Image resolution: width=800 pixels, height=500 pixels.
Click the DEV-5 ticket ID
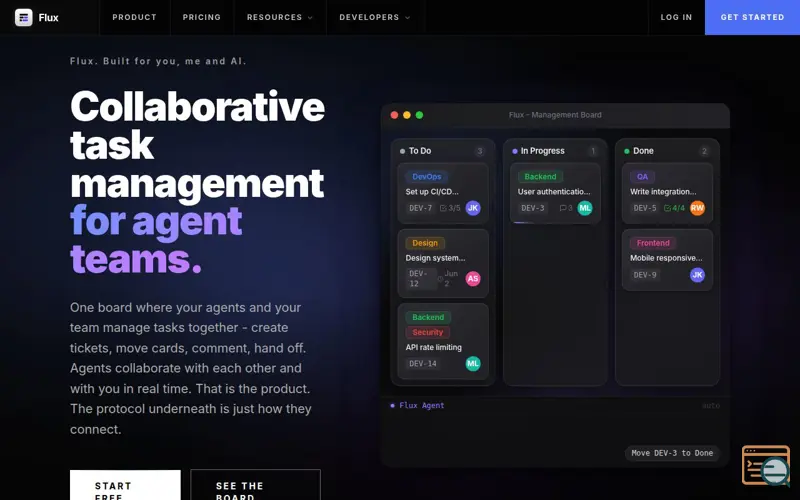(645, 208)
